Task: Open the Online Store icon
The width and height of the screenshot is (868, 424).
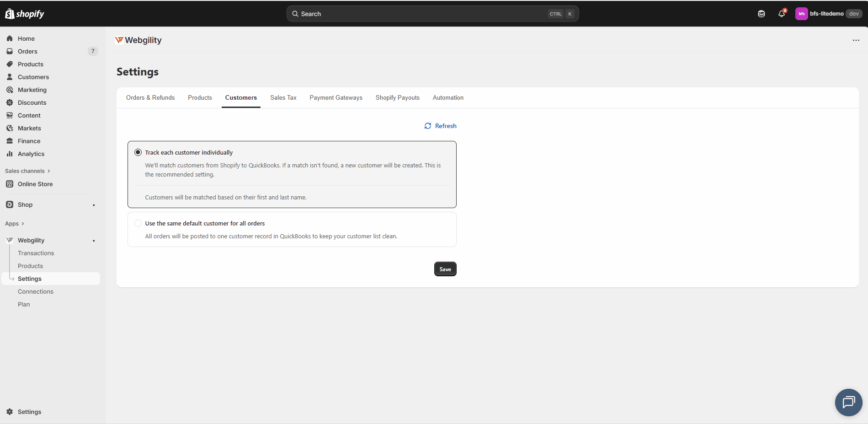Action: (10, 184)
